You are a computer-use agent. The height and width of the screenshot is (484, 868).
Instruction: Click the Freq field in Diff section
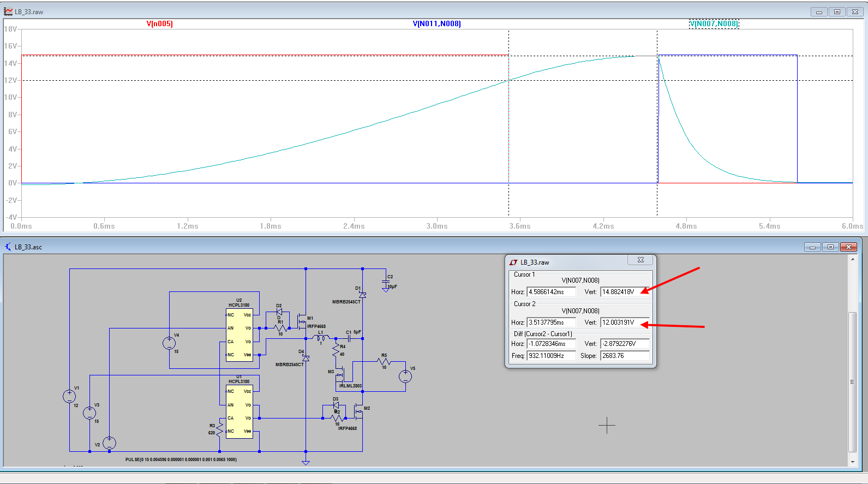click(x=551, y=356)
